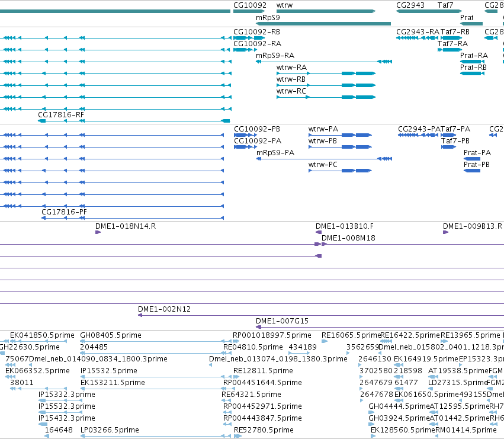Select the CG10092 gene label

(x=250, y=5)
